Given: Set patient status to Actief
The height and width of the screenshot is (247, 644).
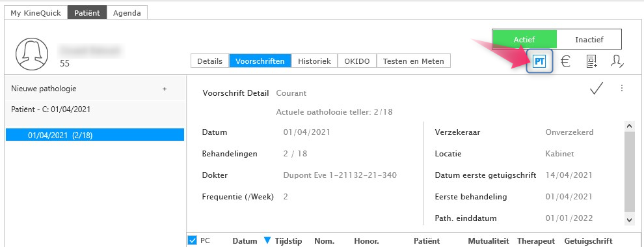Looking at the screenshot, I should point(524,40).
